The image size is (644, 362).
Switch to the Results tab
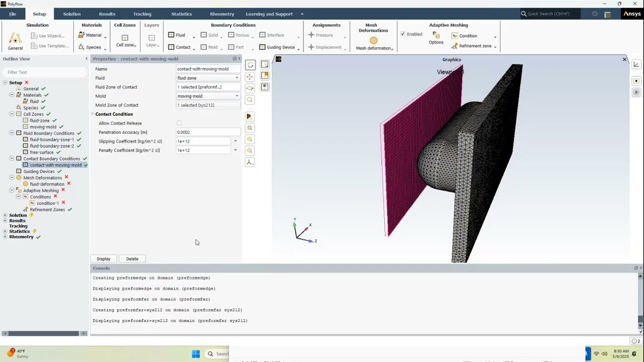[107, 14]
